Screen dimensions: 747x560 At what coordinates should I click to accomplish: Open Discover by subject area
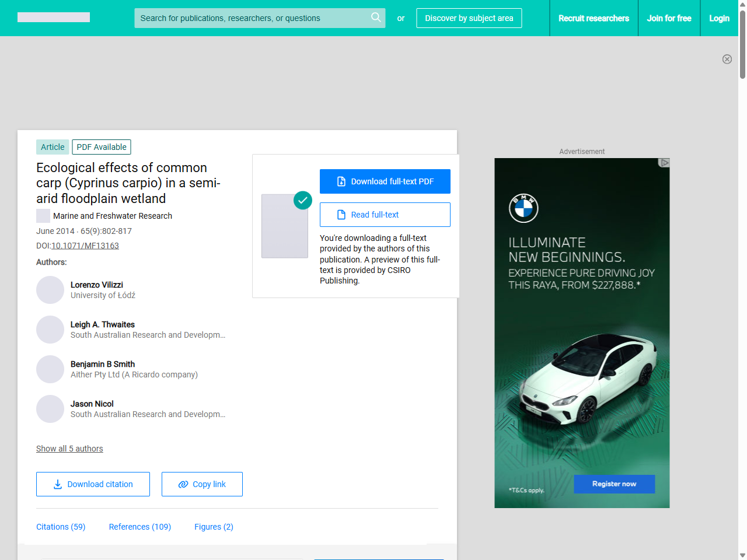click(x=469, y=18)
